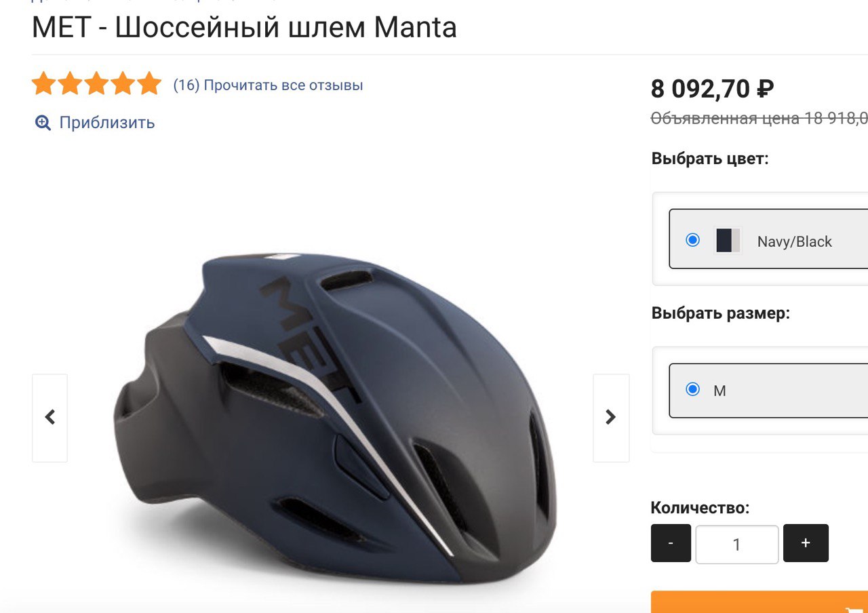Click the fifth rating star
868x613 pixels.
[x=149, y=85]
